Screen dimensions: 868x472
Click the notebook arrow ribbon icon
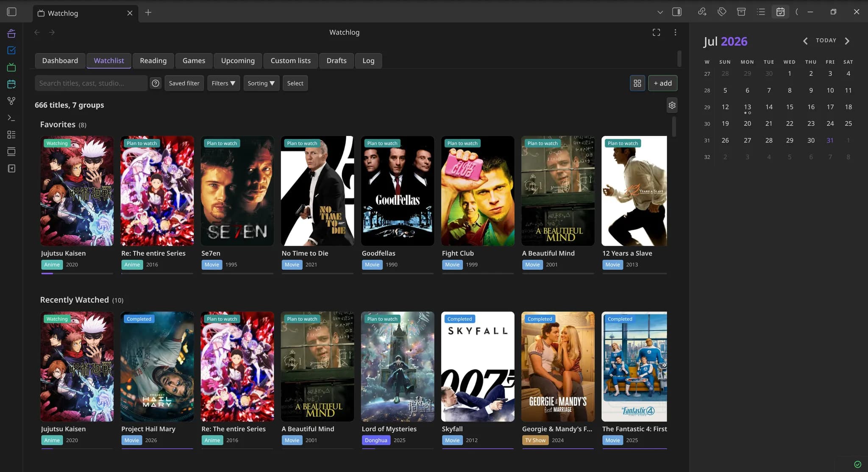click(11, 169)
